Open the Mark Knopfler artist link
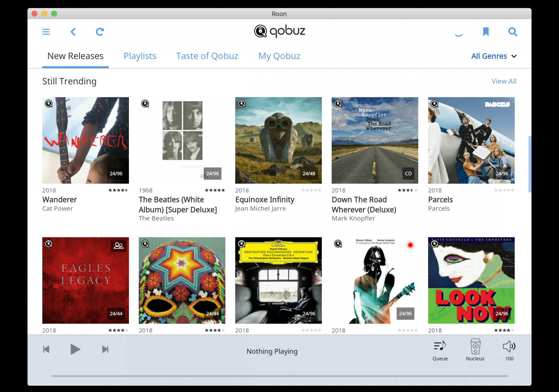 [353, 218]
